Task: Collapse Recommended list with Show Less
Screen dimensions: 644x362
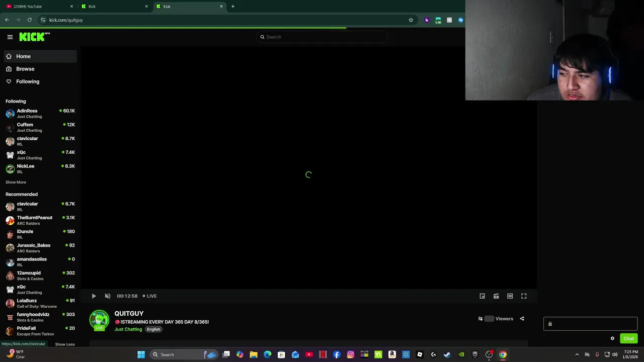Action: pos(65,344)
